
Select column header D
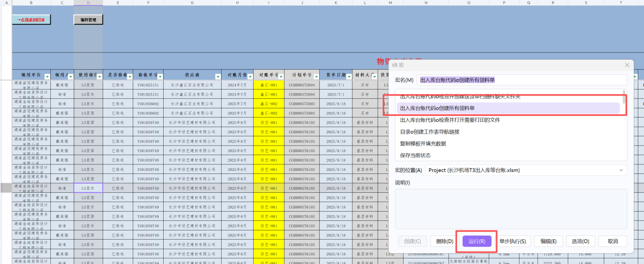(88, 3)
